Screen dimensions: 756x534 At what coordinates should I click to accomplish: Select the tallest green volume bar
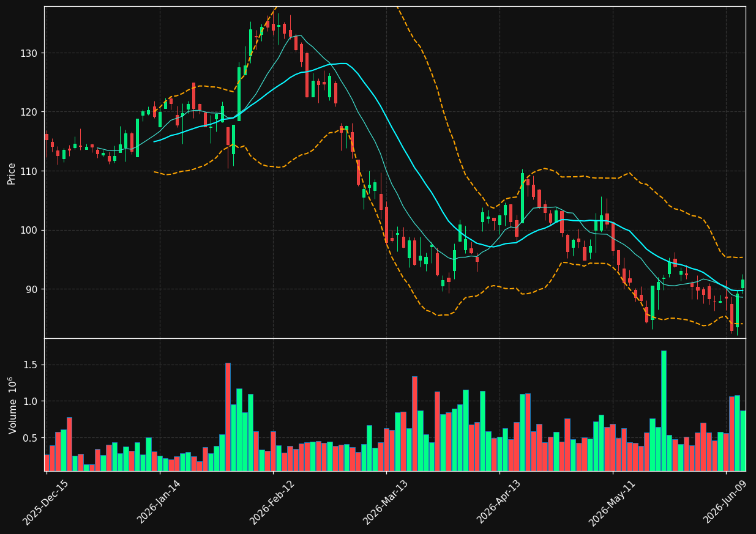664,410
